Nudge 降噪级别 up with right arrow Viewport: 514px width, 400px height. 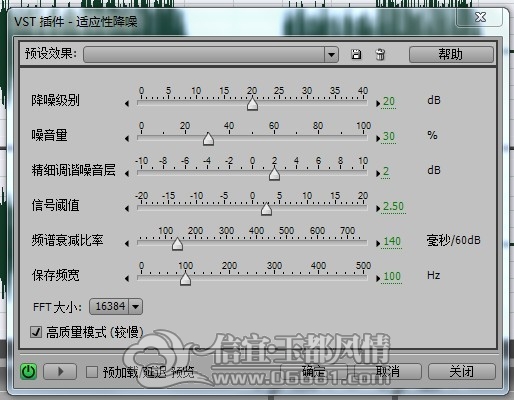378,104
